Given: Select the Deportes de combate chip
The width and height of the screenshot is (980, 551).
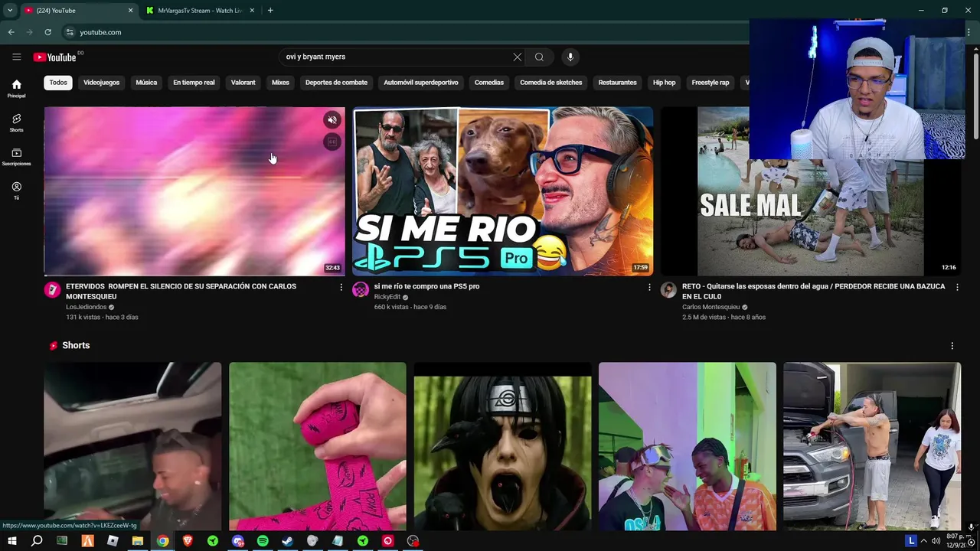Looking at the screenshot, I should 336,83.
